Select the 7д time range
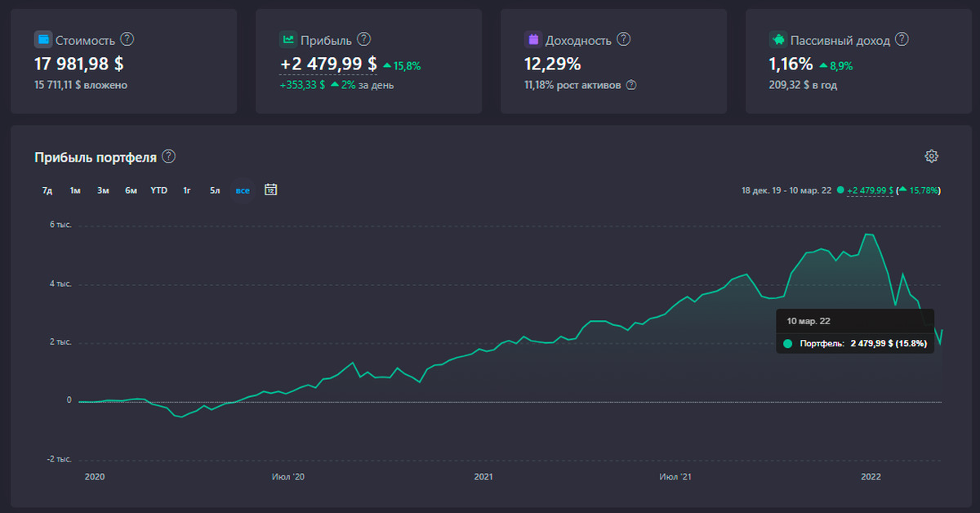Screen dimensions: 980x513 (x=47, y=190)
